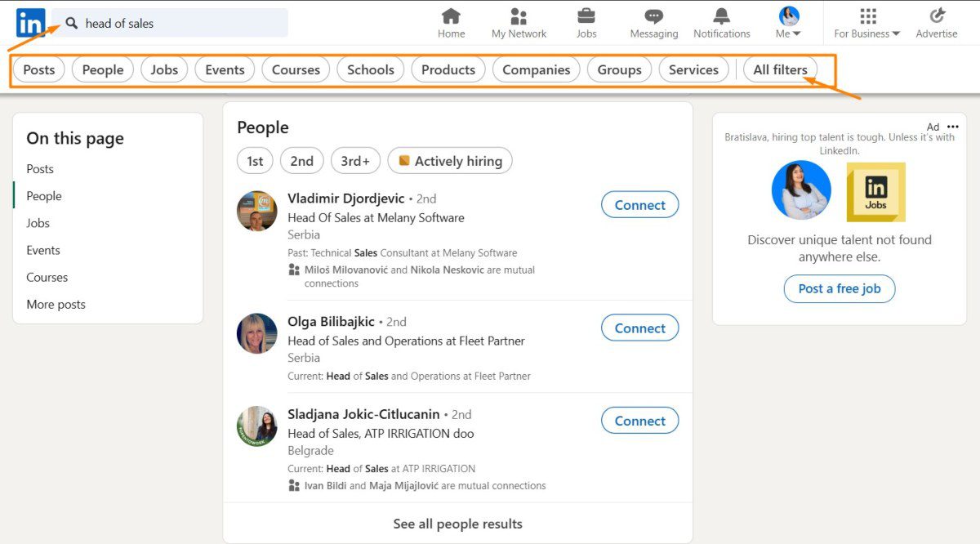Open Olga Bilibajkic's profile photo
The image size is (980, 544).
tap(257, 334)
